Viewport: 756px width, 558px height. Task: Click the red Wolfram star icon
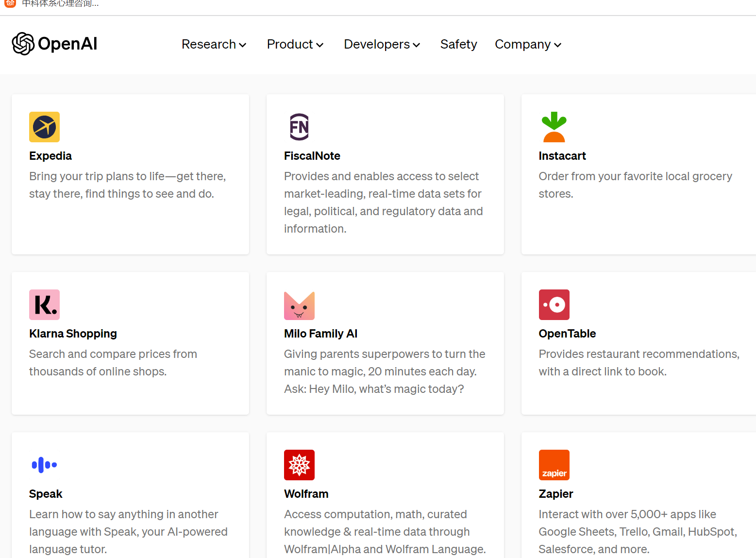(299, 465)
